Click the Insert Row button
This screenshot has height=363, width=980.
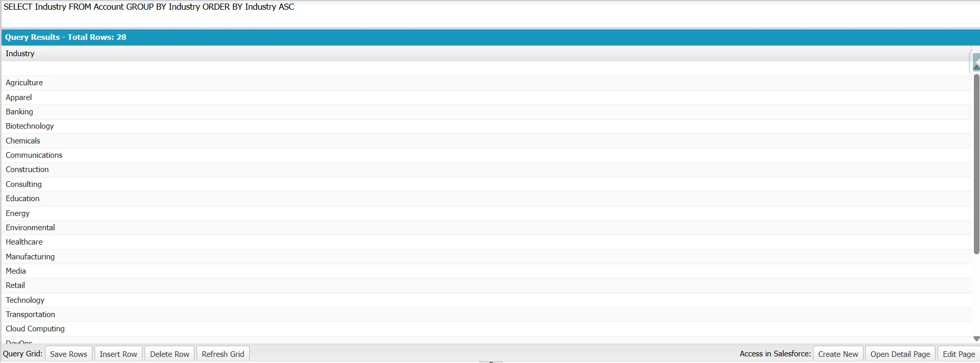(x=118, y=354)
